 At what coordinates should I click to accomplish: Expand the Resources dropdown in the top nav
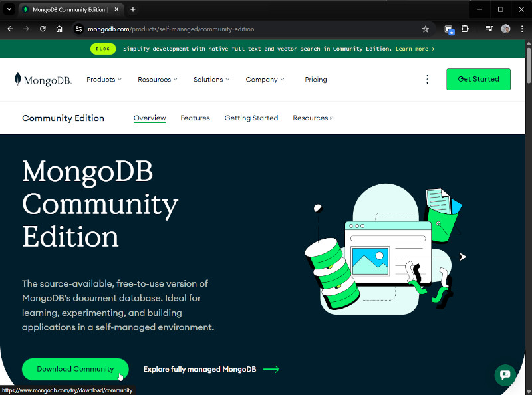(x=157, y=80)
